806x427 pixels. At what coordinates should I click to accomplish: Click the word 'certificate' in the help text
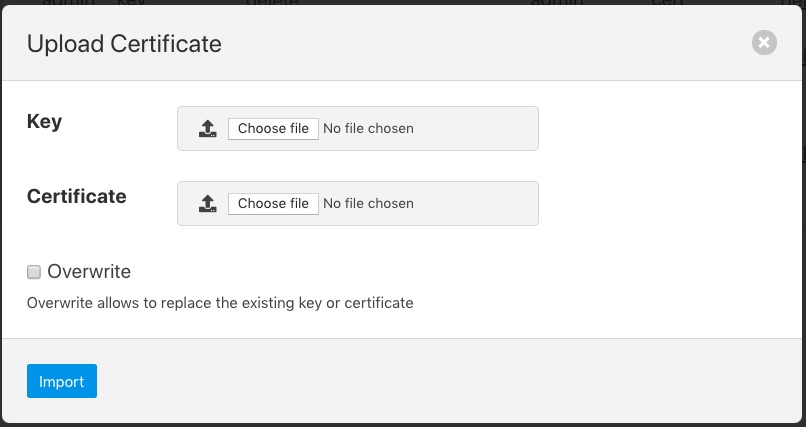379,302
